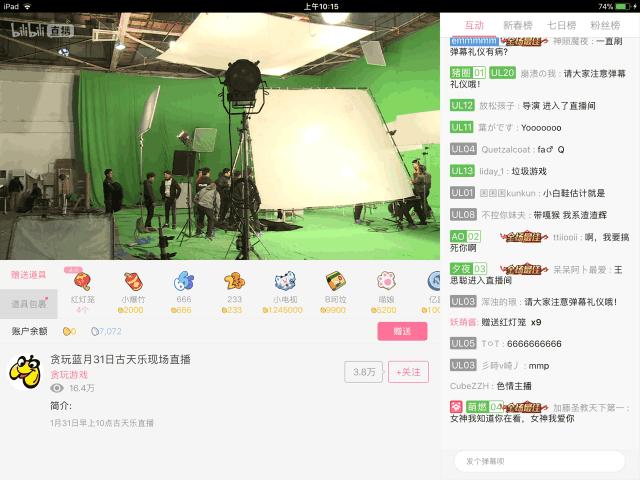The image size is (640, 480).
Task: Tap username liday_1 in chat
Action: tap(492, 171)
